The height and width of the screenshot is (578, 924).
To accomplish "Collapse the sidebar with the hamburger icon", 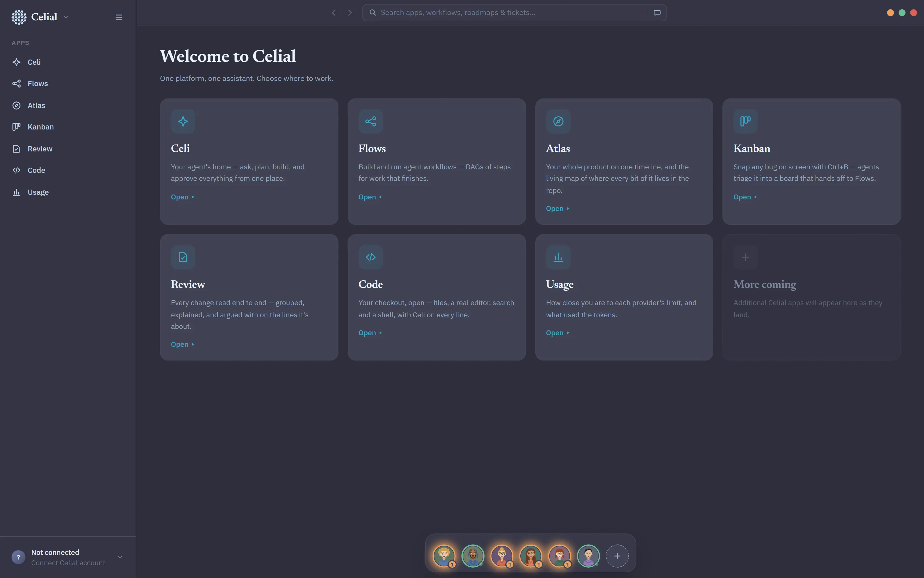I will [119, 17].
